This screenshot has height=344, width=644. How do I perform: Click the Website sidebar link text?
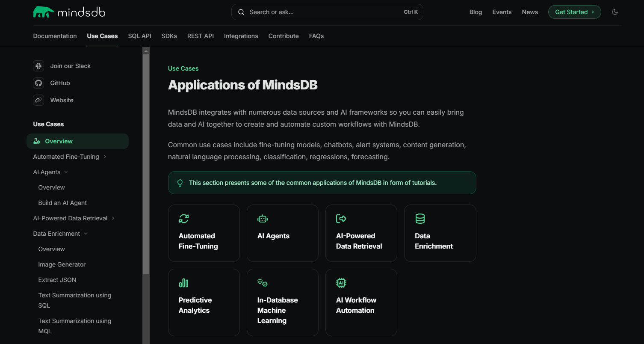tap(62, 100)
